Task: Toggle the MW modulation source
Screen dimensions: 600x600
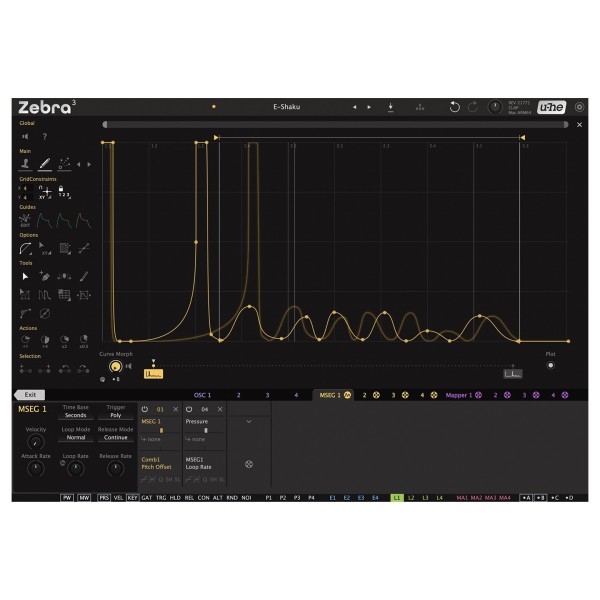Action: (x=84, y=497)
